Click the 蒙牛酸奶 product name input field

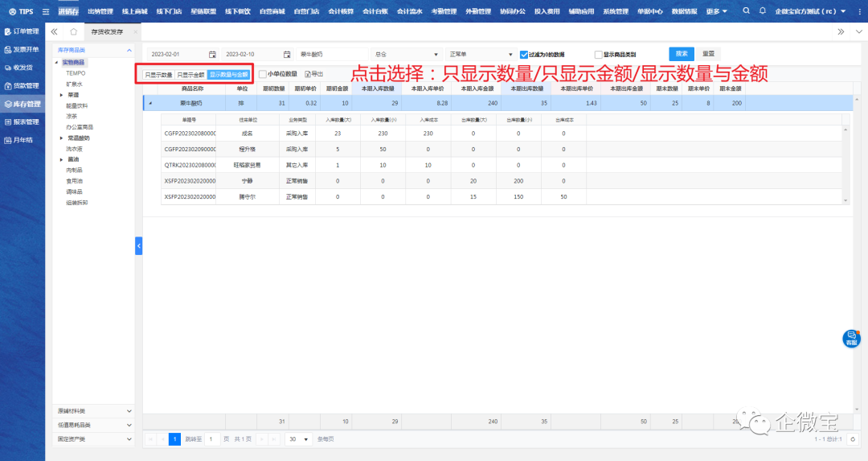tap(331, 54)
